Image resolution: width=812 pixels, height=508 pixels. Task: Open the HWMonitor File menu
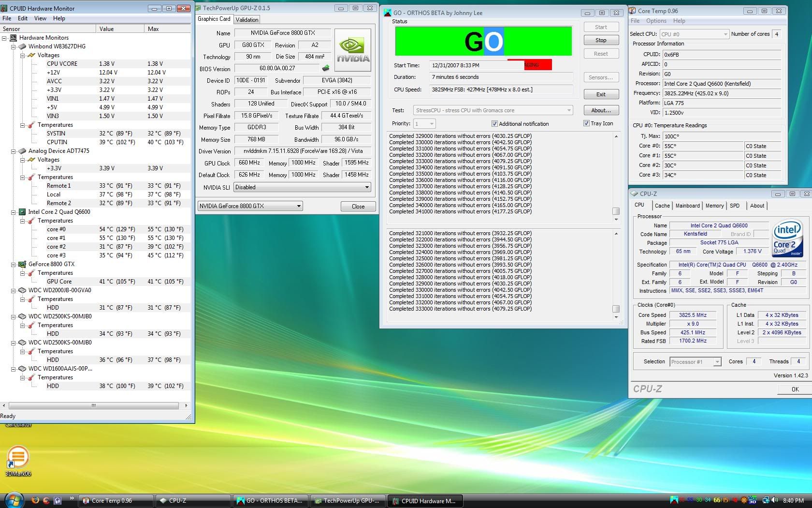coord(7,18)
